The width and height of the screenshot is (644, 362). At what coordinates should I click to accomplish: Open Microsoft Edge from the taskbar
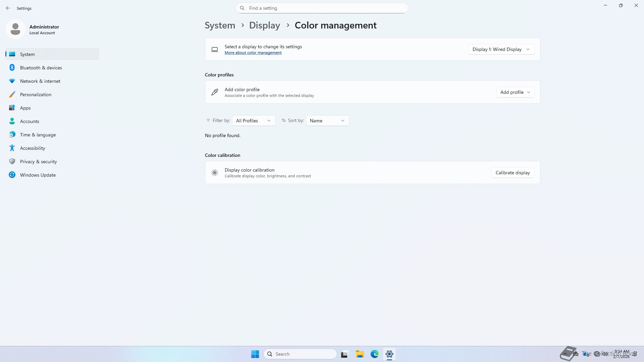tap(374, 354)
